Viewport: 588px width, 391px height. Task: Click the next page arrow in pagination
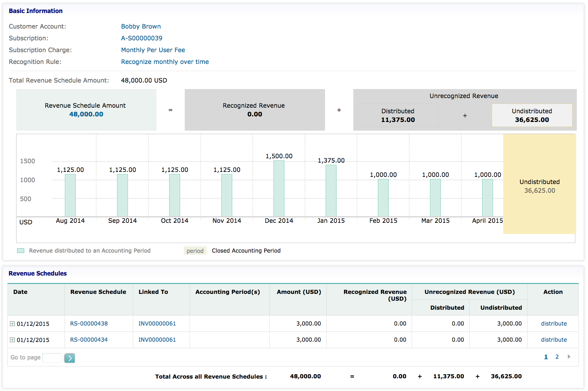point(569,357)
